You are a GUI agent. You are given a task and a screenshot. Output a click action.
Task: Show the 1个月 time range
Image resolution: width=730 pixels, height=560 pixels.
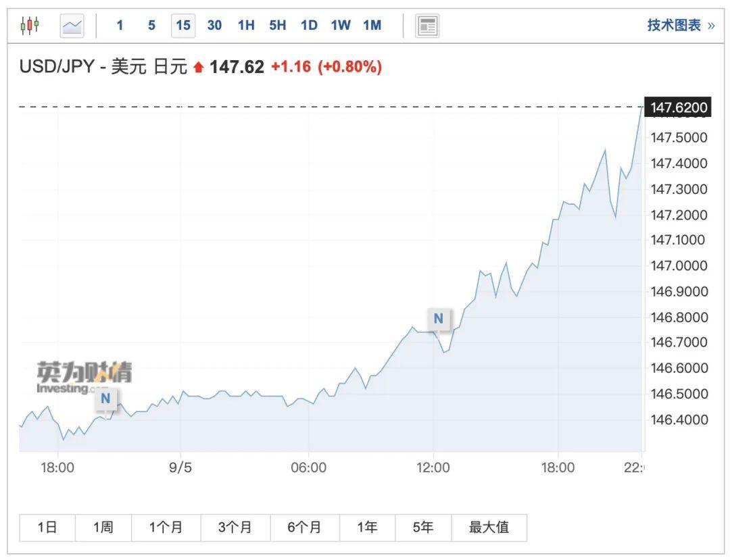(166, 528)
